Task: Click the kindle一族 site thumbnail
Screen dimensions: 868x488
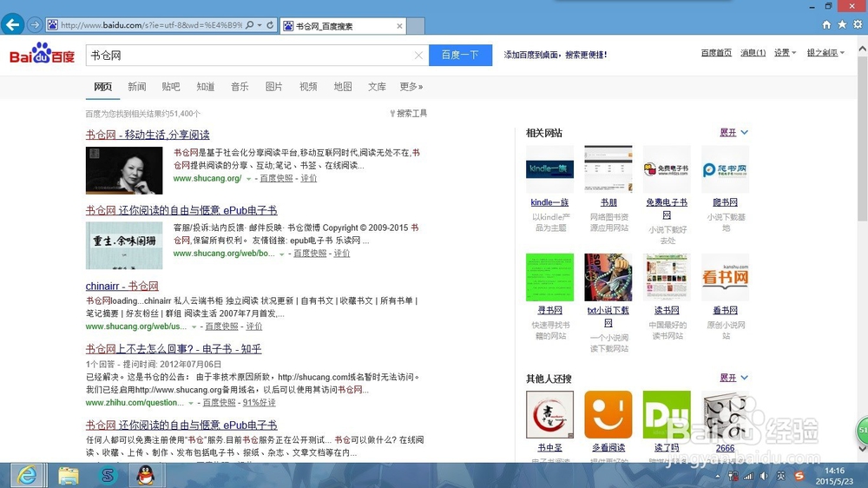Action: click(x=549, y=169)
